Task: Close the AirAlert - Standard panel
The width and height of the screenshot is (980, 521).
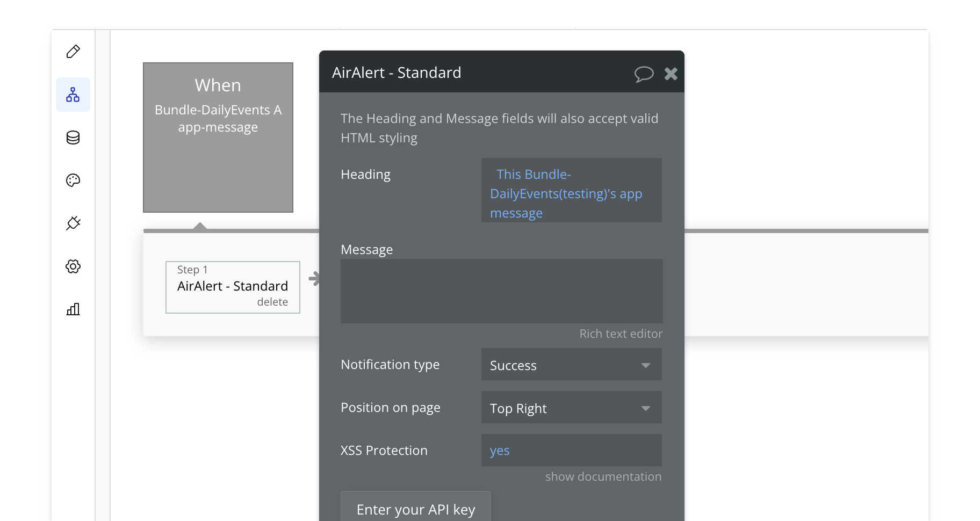Action: pyautogui.click(x=671, y=74)
